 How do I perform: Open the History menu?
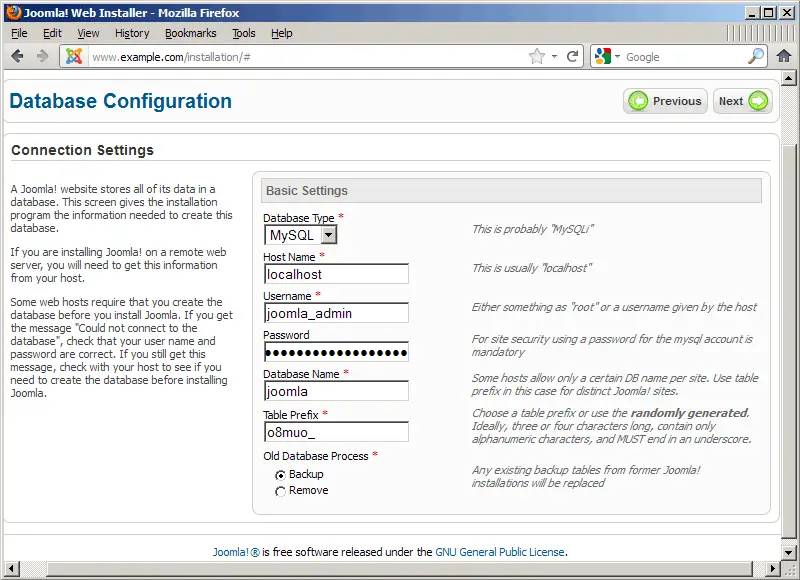[132, 33]
